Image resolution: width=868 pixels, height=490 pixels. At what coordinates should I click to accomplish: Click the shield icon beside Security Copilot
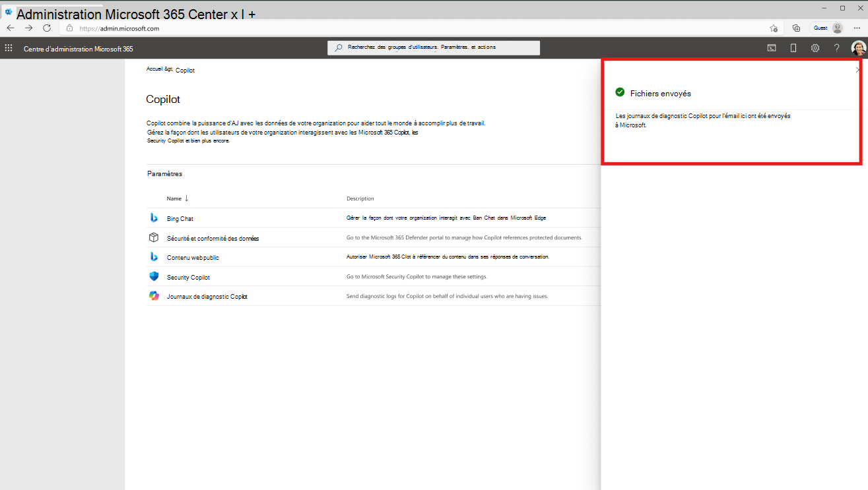click(153, 276)
